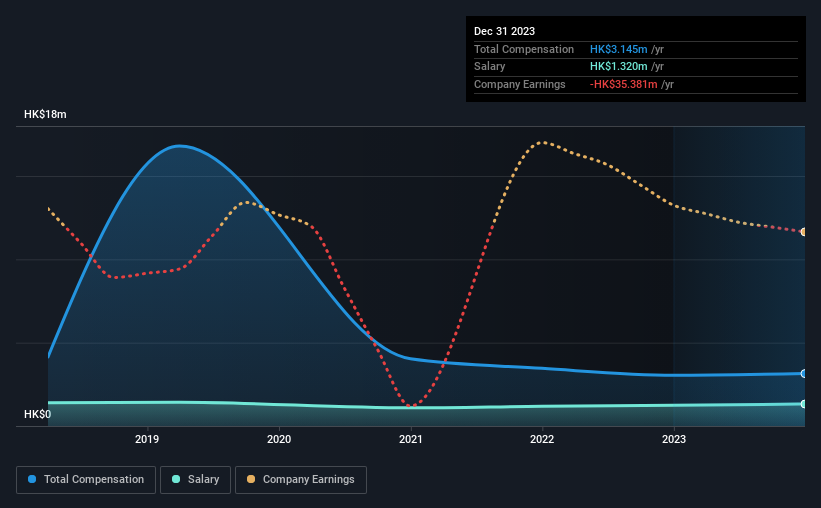Click the HK$18m y-axis label
Image resolution: width=821 pixels, height=508 pixels.
(45, 114)
